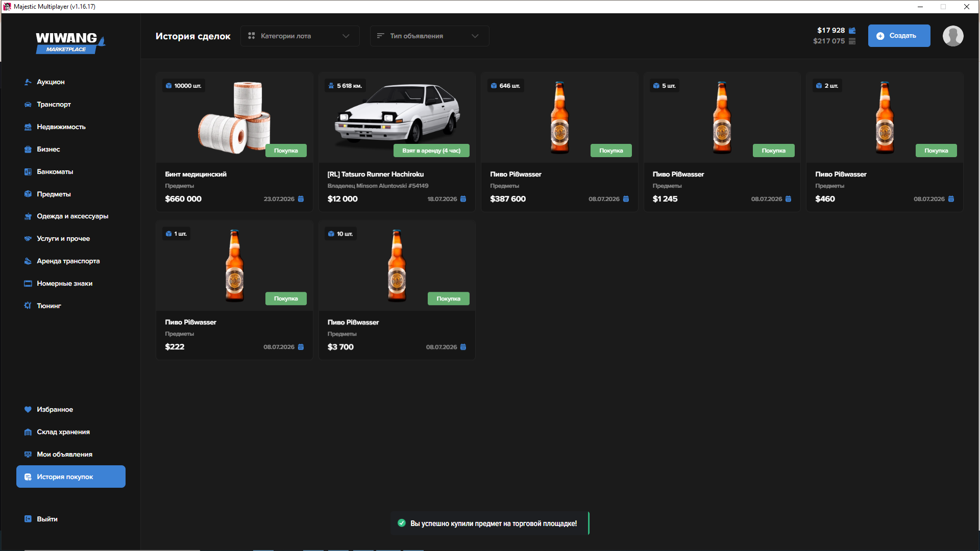Click the Номерные знаки icon
Image resolution: width=980 pixels, height=551 pixels.
[x=28, y=284]
